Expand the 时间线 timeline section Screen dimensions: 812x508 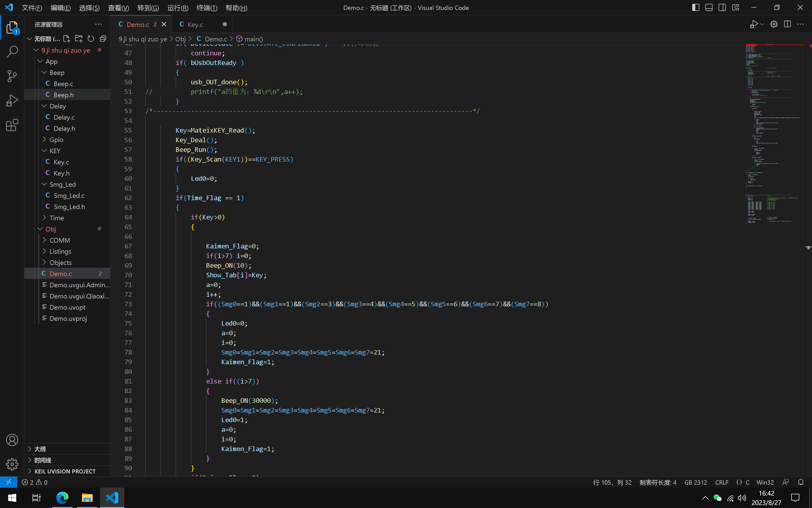click(x=67, y=460)
